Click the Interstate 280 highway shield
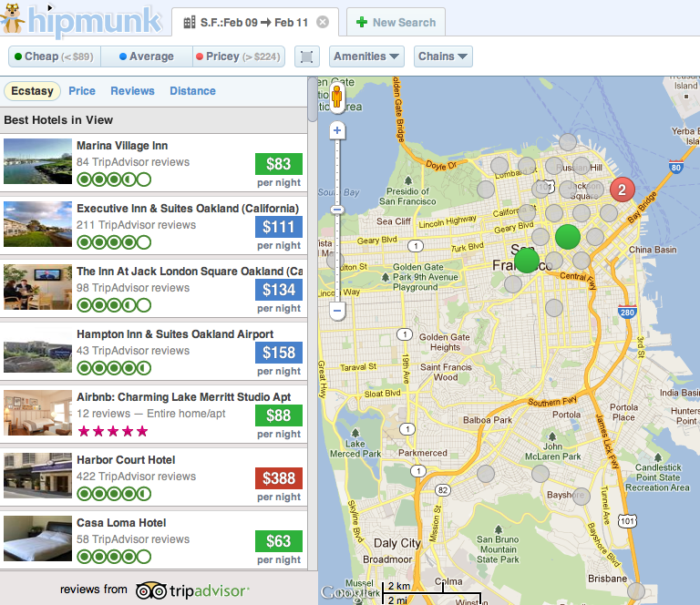Screen dimensions: 700x605 point(627,312)
